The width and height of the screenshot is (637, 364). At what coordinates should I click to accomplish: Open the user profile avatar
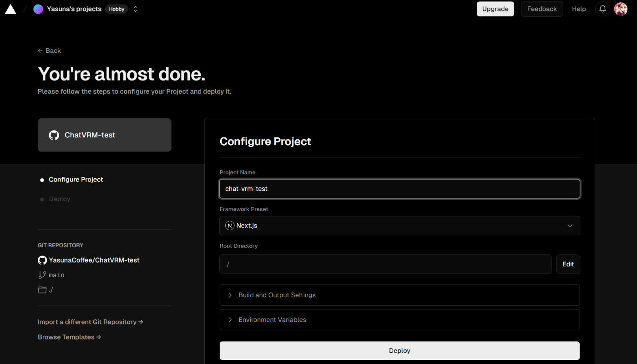click(x=621, y=9)
